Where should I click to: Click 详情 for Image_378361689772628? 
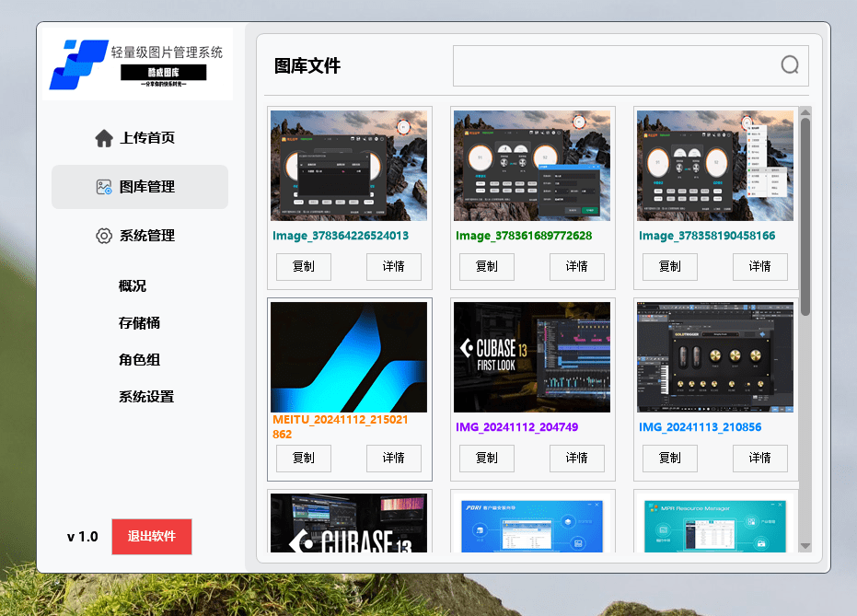(576, 267)
